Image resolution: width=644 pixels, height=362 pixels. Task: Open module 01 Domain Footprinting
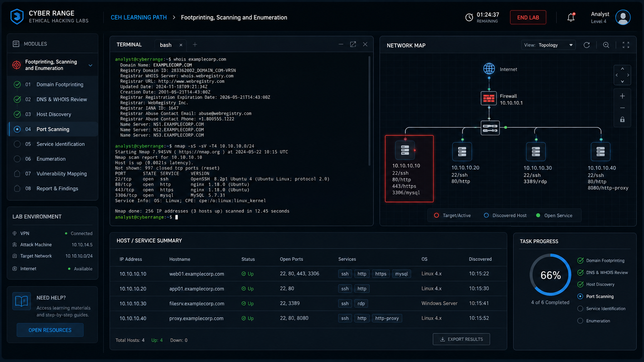[x=53, y=84]
